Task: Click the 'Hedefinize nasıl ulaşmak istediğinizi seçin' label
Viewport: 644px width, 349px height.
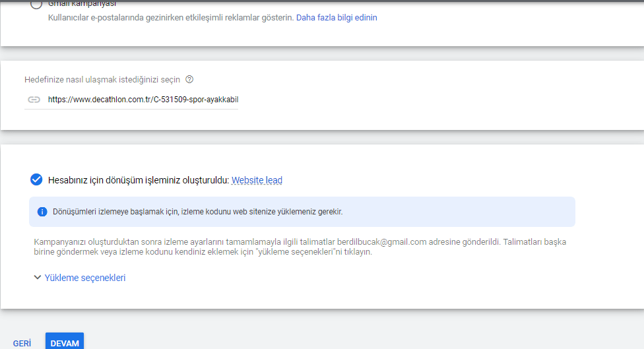Action: pyautogui.click(x=102, y=80)
